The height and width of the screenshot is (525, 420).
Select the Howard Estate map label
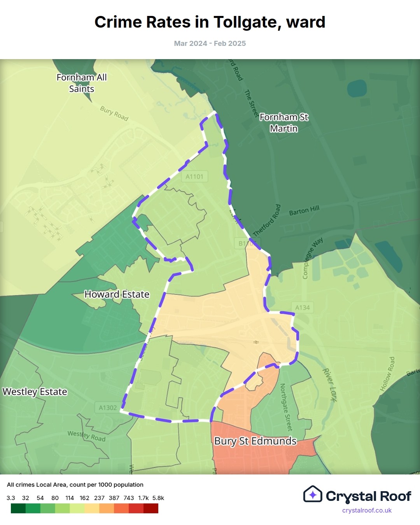pos(117,294)
